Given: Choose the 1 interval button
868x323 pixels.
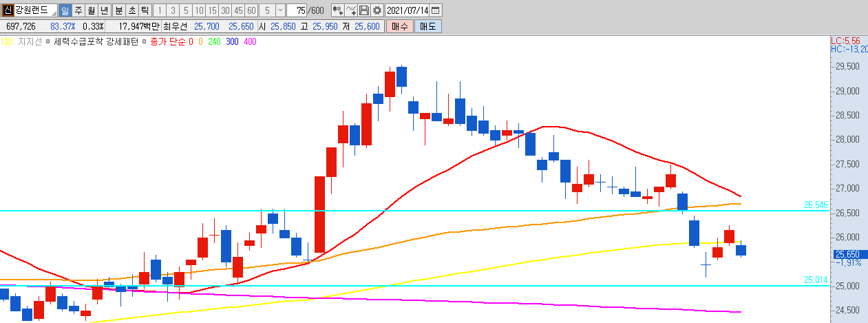Looking at the screenshot, I should [x=159, y=10].
